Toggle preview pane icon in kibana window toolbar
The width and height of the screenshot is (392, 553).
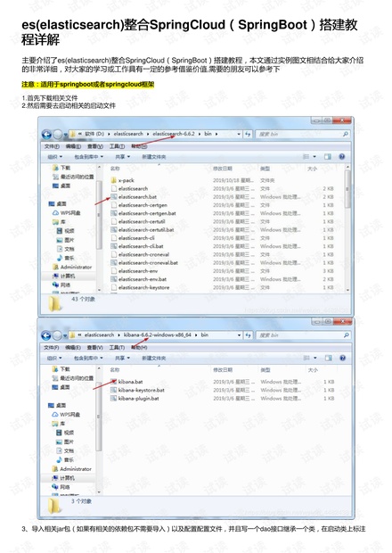(328, 358)
